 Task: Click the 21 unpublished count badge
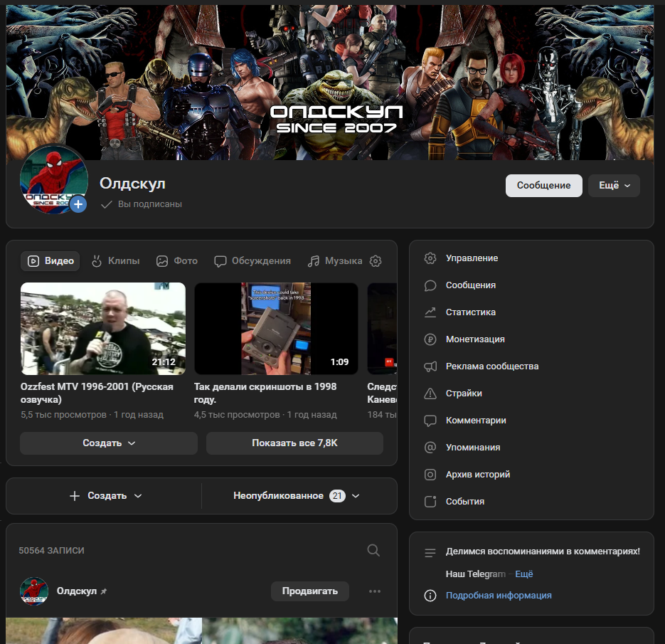tap(337, 496)
